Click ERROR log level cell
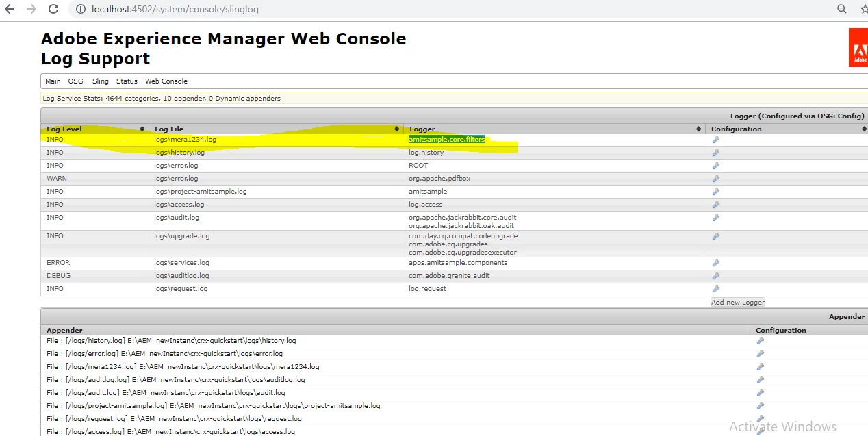 tap(58, 263)
